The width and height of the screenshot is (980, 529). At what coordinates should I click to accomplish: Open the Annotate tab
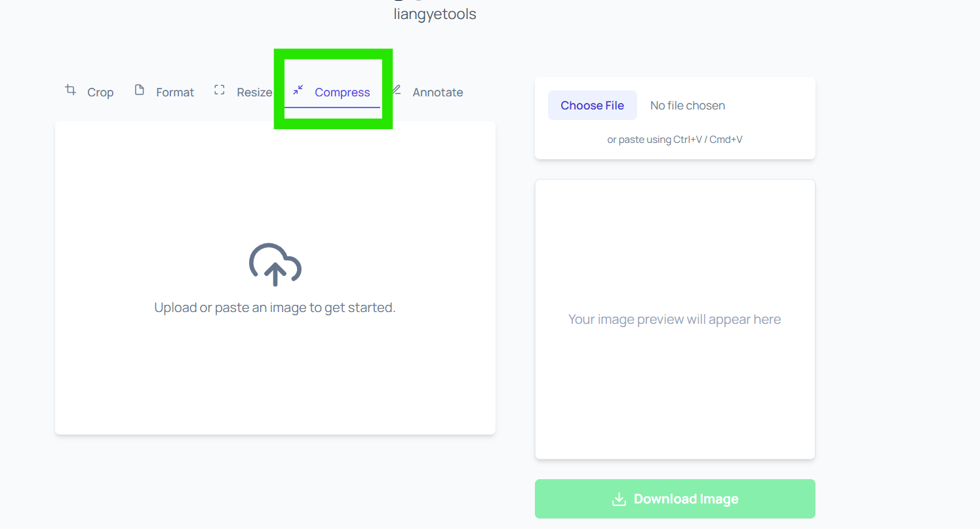tap(437, 92)
